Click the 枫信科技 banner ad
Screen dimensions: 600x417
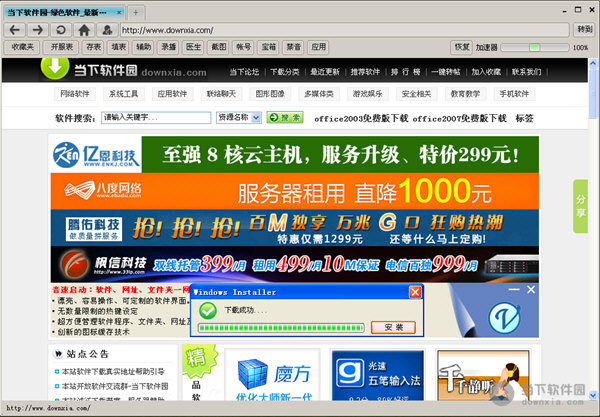[294, 264]
